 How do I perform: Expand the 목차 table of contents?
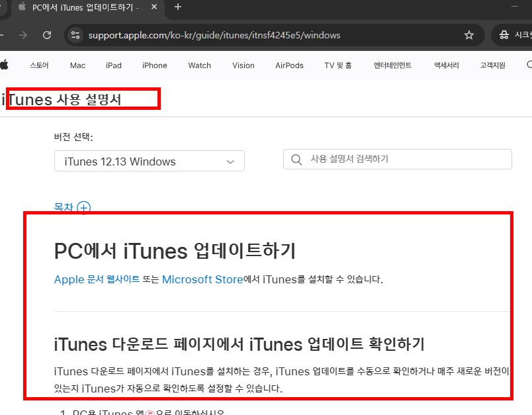pyautogui.click(x=83, y=207)
